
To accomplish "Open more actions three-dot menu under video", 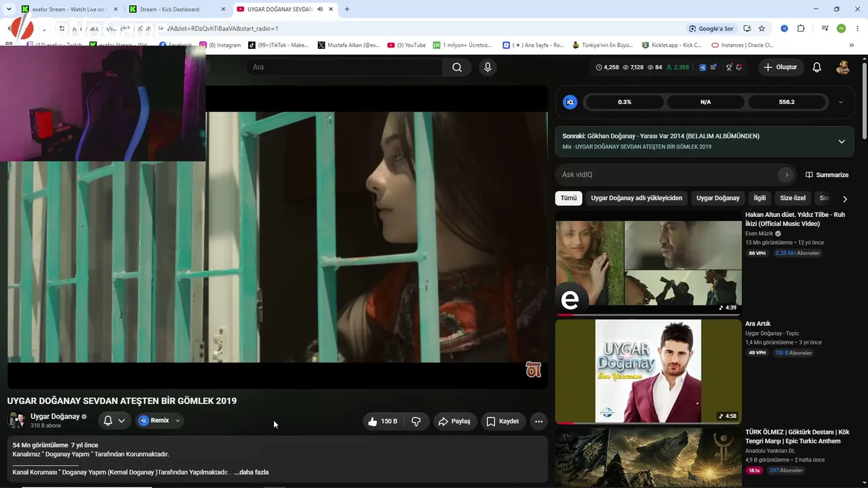I will 538,422.
